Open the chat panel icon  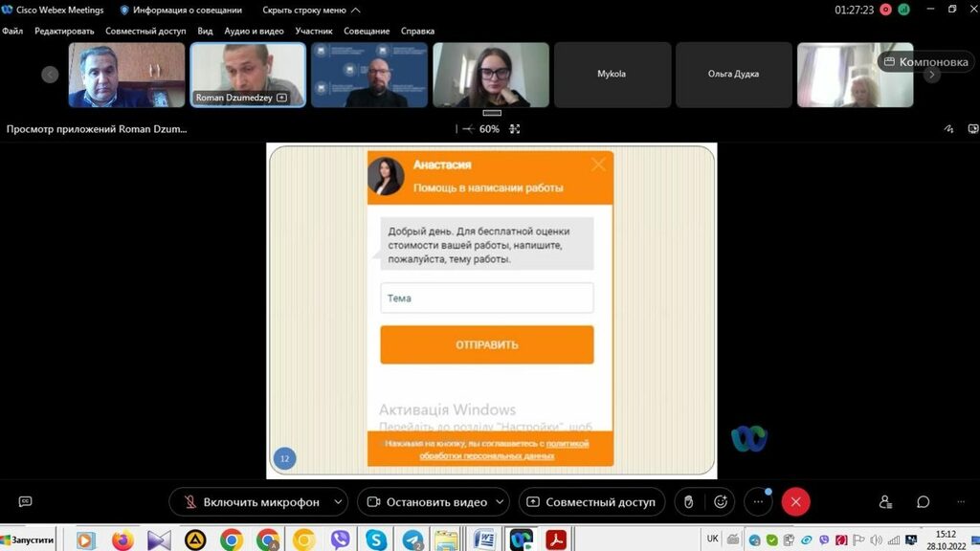coord(923,502)
